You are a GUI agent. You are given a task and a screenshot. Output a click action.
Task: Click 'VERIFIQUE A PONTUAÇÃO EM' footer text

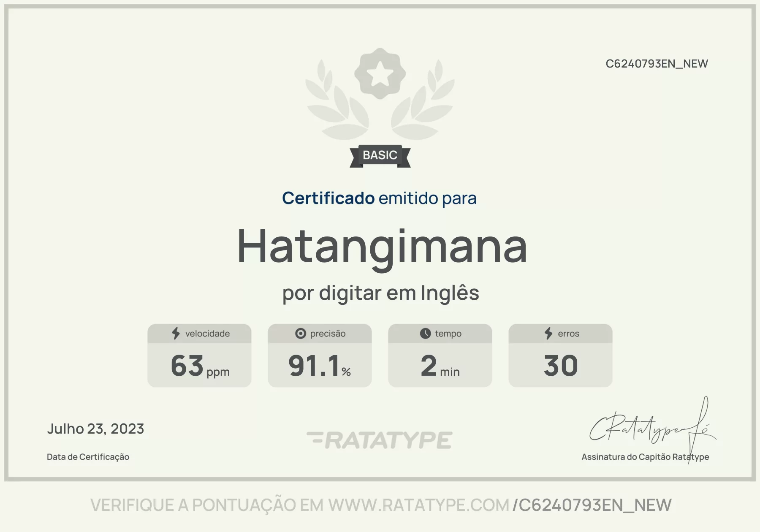tap(207, 505)
